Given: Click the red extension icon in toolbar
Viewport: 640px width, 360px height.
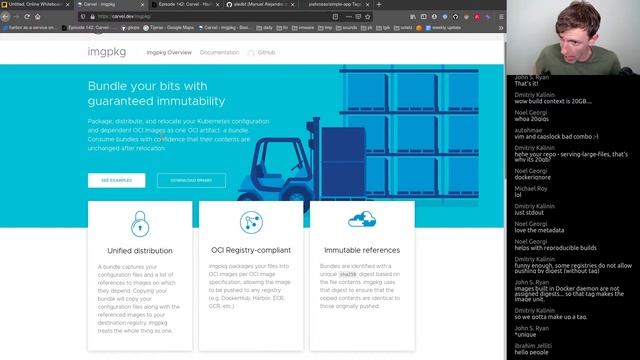Looking at the screenshot, I should (477, 17).
